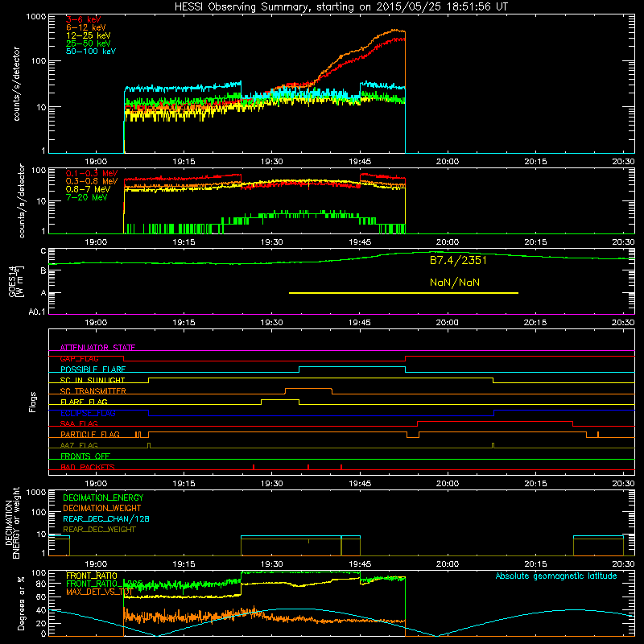Select the 12-25 keV legend label
The height and width of the screenshot is (644, 644).
pos(89,35)
